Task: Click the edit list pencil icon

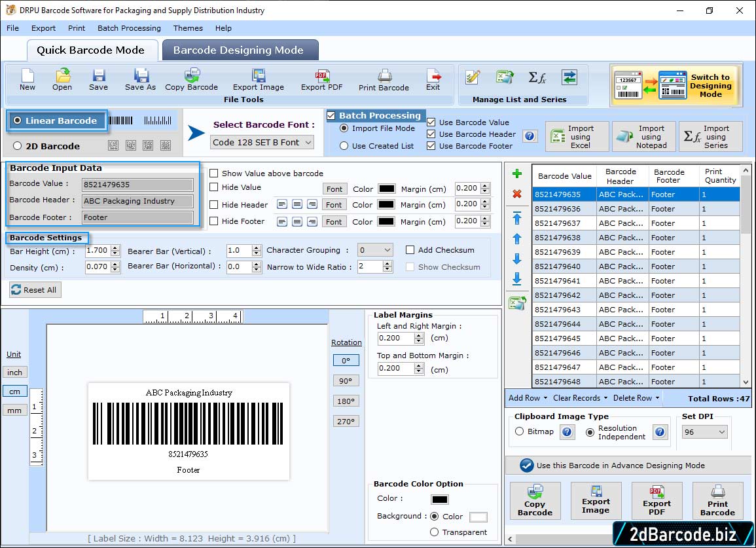Action: (x=473, y=77)
